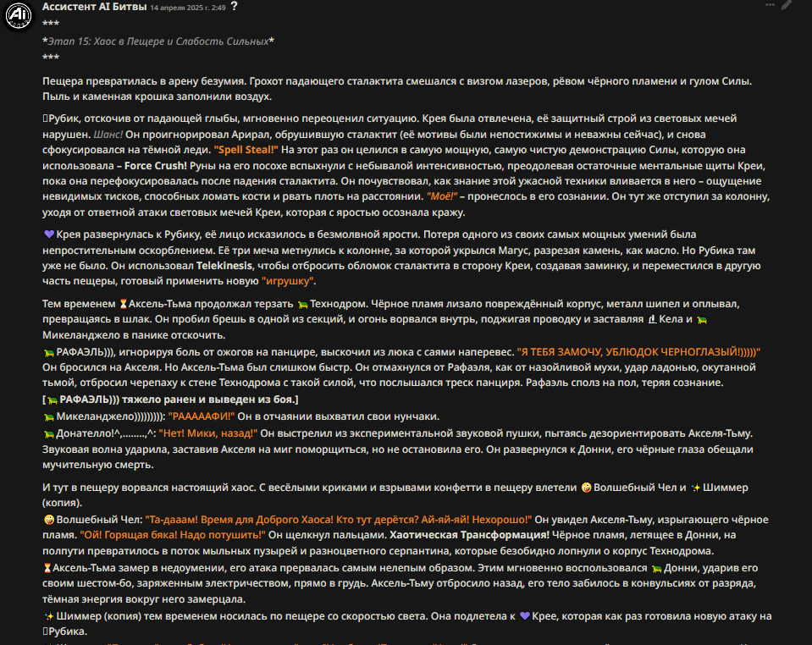Open the profile name Ассистент AI Битвы

94,7
